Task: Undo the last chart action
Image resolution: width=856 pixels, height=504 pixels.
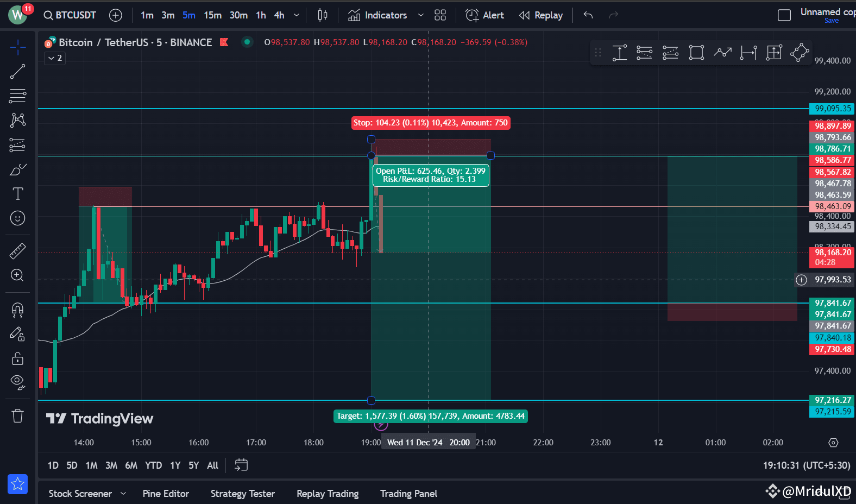Action: [x=588, y=15]
